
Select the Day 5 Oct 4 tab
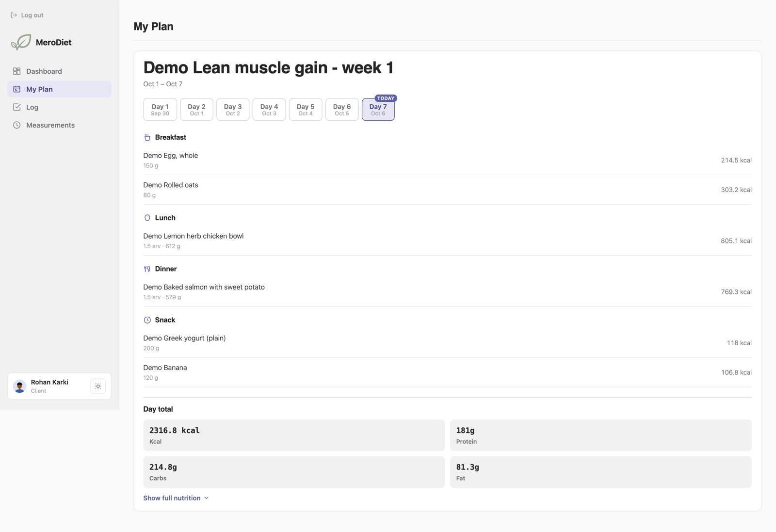point(306,110)
